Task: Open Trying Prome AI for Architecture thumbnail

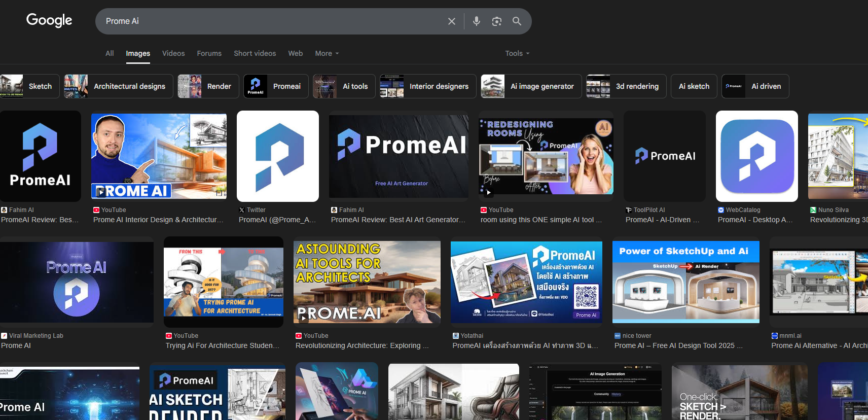Action: 224,282
